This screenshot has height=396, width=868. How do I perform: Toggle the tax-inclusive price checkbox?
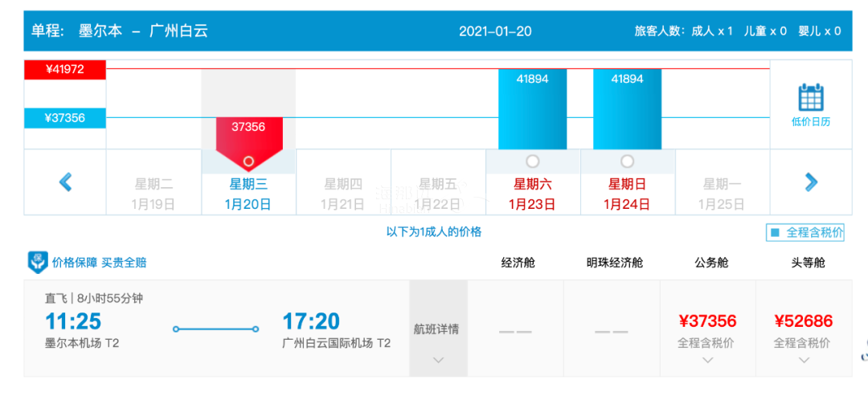pyautogui.click(x=776, y=233)
